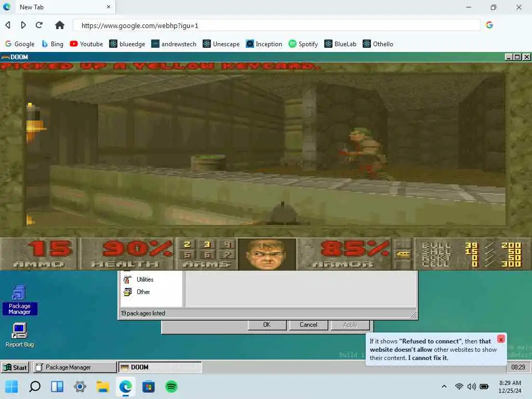Open the Google bookmark

pos(20,44)
